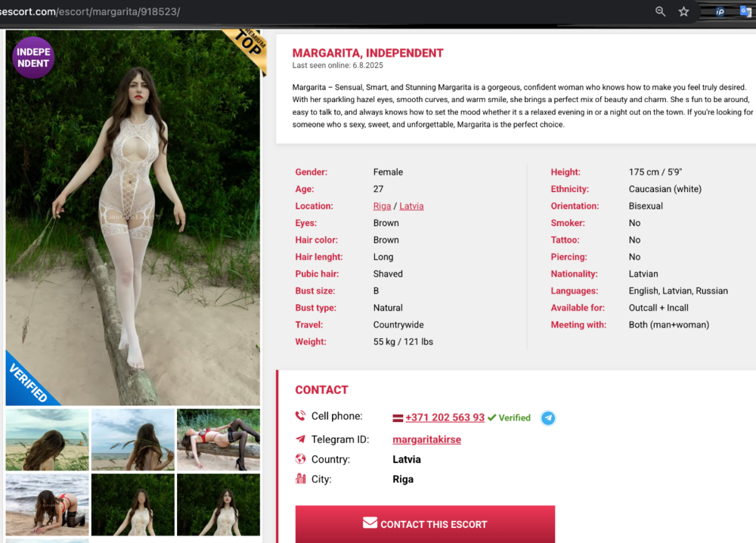The image size is (756, 543).
Task: Click the zoom magnifier icon in address bar
Action: pos(660,11)
